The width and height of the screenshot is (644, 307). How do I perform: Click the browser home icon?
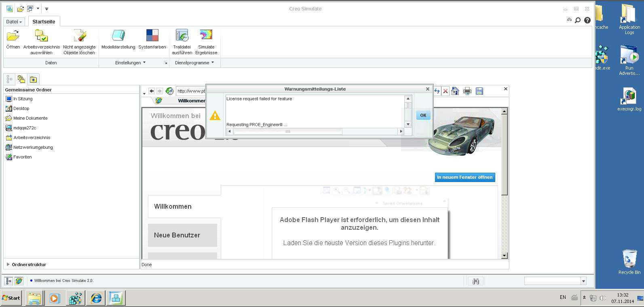click(x=455, y=91)
